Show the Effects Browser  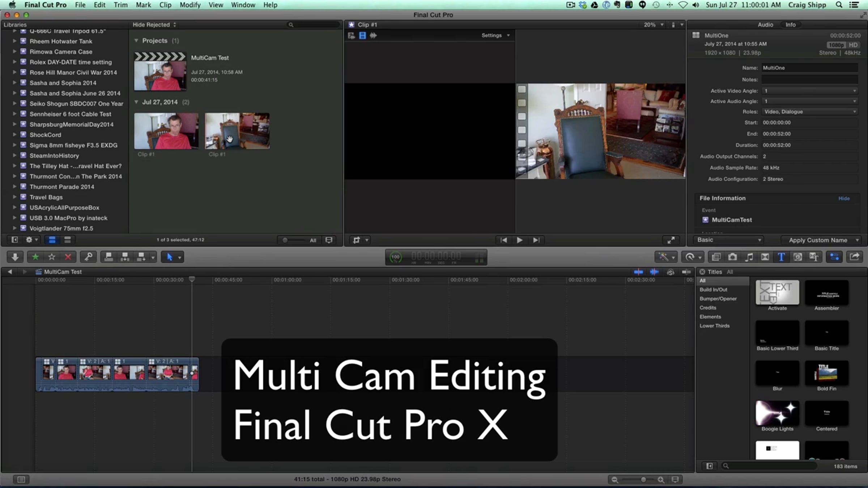click(x=716, y=257)
